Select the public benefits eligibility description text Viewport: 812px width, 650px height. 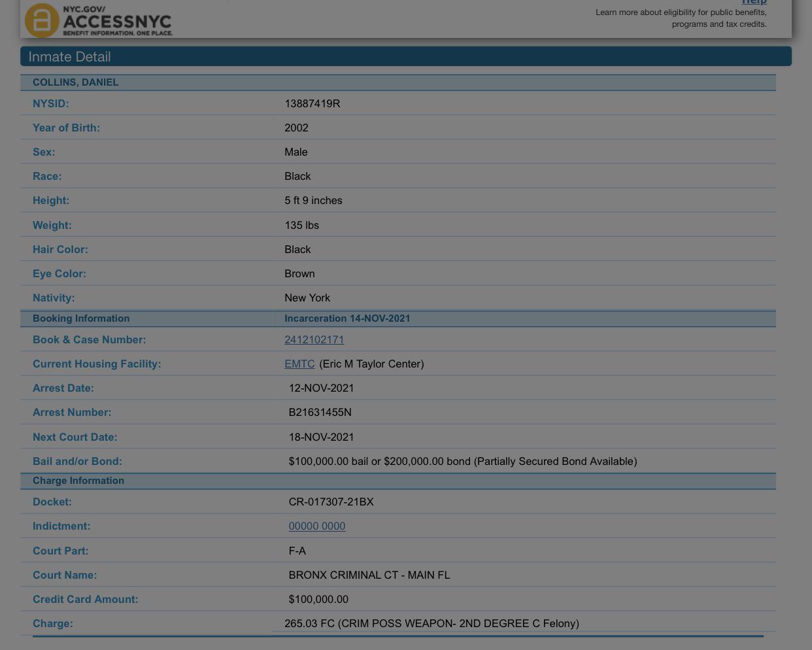pos(681,18)
